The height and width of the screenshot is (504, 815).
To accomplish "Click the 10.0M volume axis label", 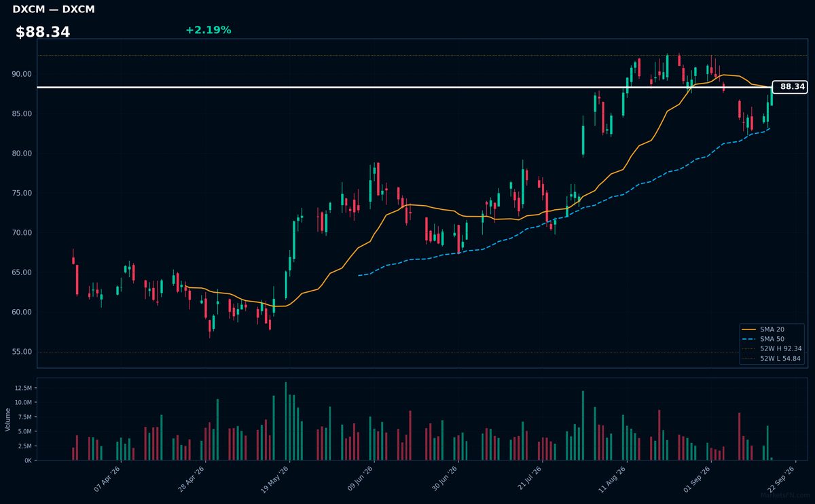I will click(22, 403).
